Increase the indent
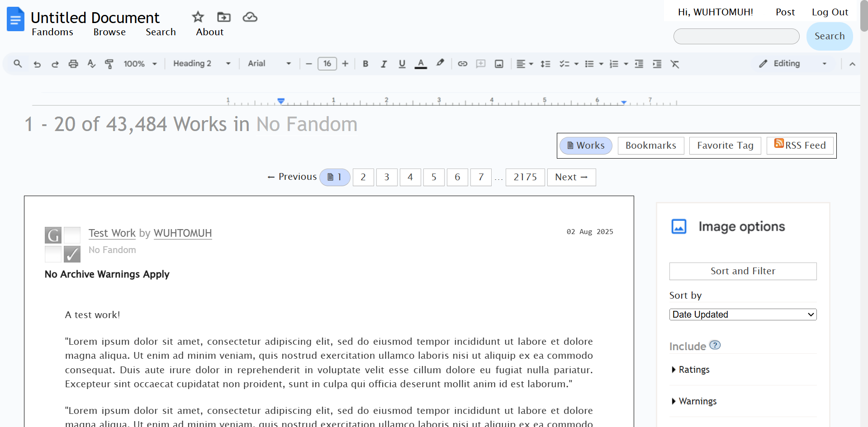Viewport: 868px width, 427px height. click(x=657, y=64)
